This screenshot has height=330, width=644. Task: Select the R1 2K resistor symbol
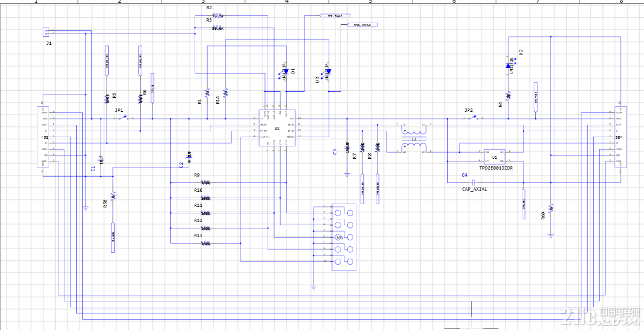[207, 92]
